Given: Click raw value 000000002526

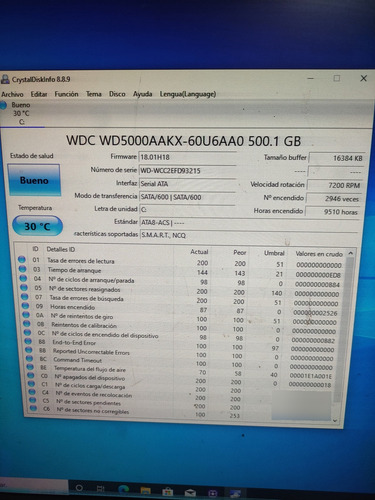Looking at the screenshot, I should click(x=315, y=313).
